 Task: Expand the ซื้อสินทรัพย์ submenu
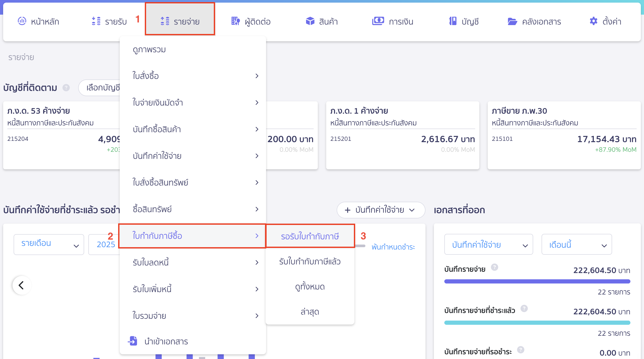(193, 209)
